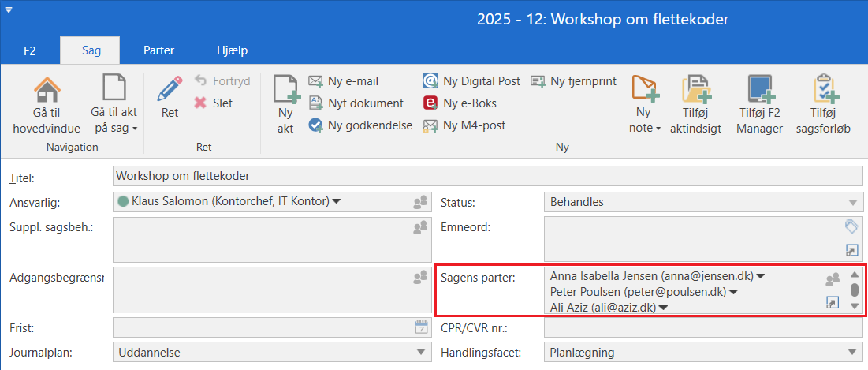Expand the Handlingsfacet dropdown
Viewport: 868px width, 370px height.
coord(851,353)
